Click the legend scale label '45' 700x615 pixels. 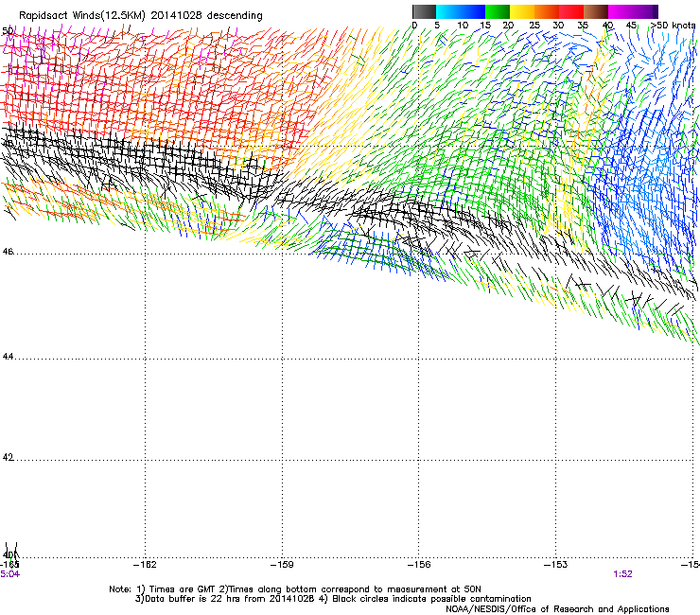[631, 26]
